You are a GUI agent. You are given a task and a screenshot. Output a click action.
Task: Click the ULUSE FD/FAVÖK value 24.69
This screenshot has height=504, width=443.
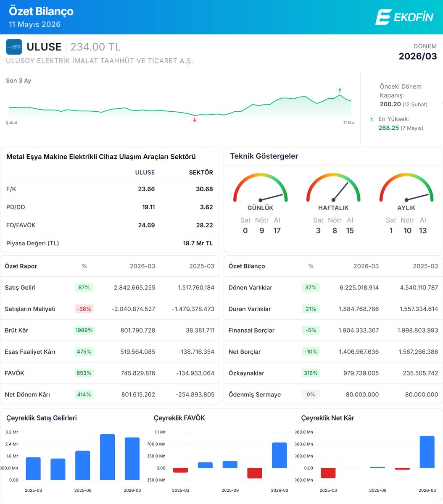[146, 225]
